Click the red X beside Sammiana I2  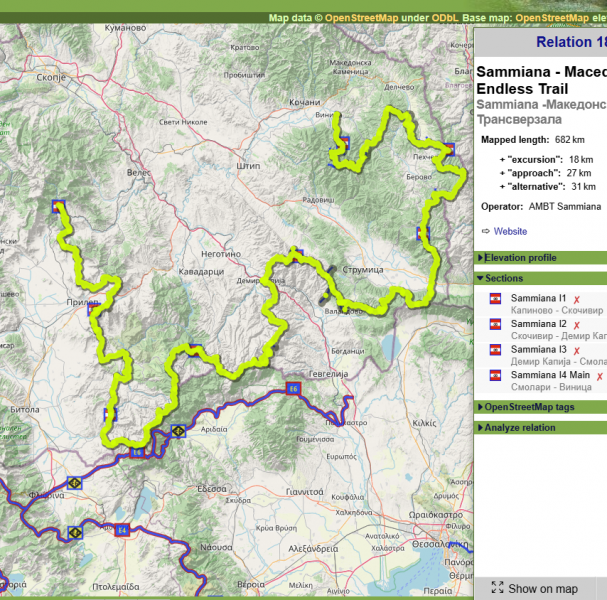tap(576, 325)
